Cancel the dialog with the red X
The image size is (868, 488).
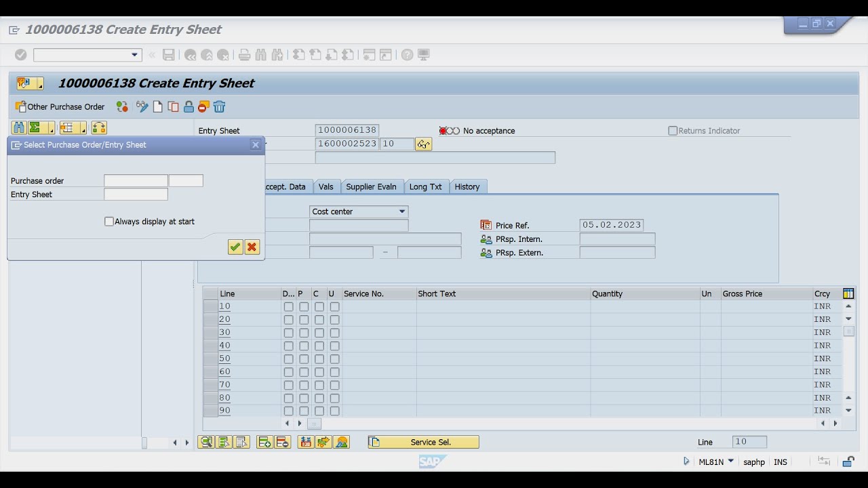pyautogui.click(x=252, y=247)
